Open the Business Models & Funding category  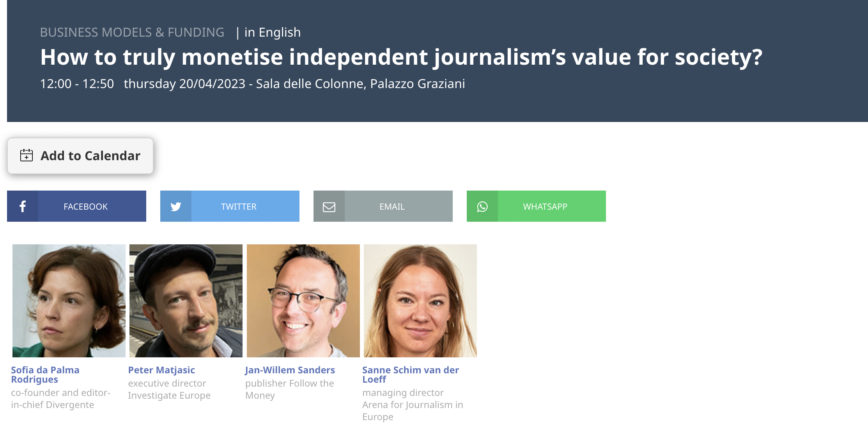[132, 32]
